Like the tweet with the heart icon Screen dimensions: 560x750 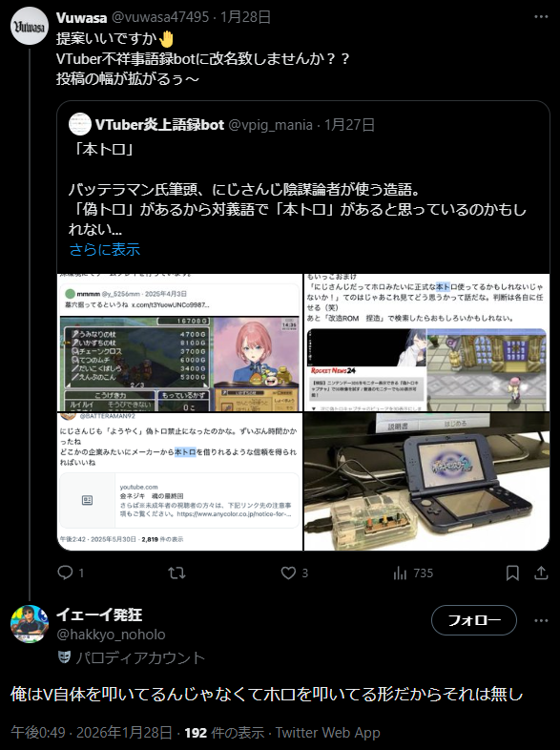click(x=288, y=573)
